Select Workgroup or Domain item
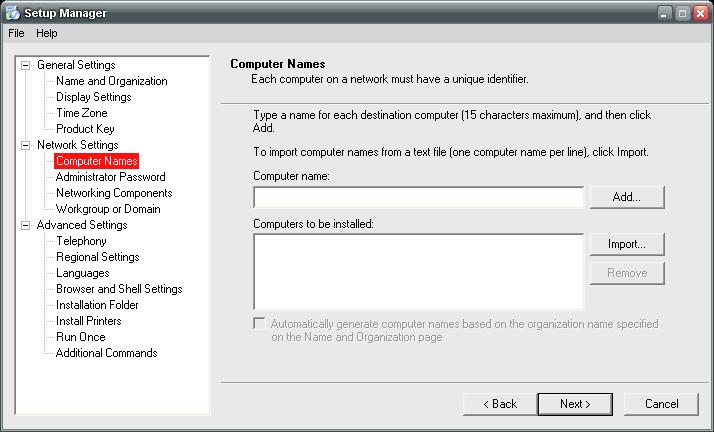Image resolution: width=714 pixels, height=432 pixels. (108, 209)
